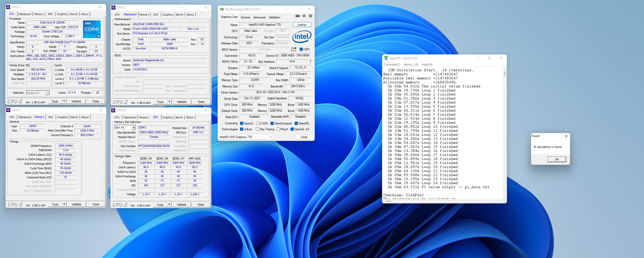The height and width of the screenshot is (258, 644).
Task: Click the Super PI output scrollbar
Action: pyautogui.click(x=505, y=74)
